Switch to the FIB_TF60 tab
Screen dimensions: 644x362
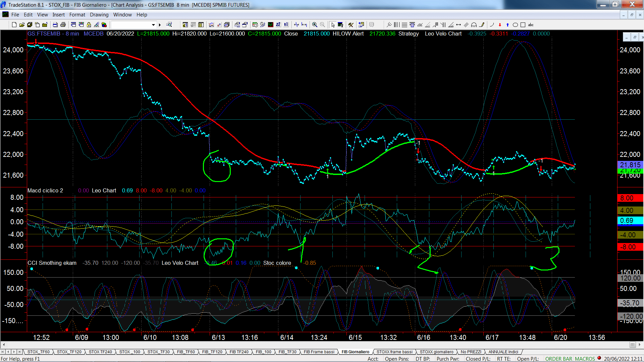coord(186,352)
